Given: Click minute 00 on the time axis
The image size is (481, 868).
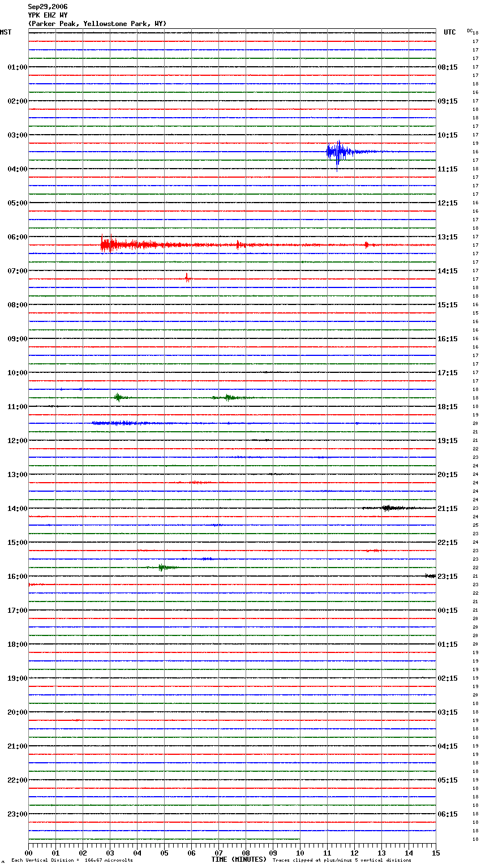Looking at the screenshot, I should [x=28, y=853].
